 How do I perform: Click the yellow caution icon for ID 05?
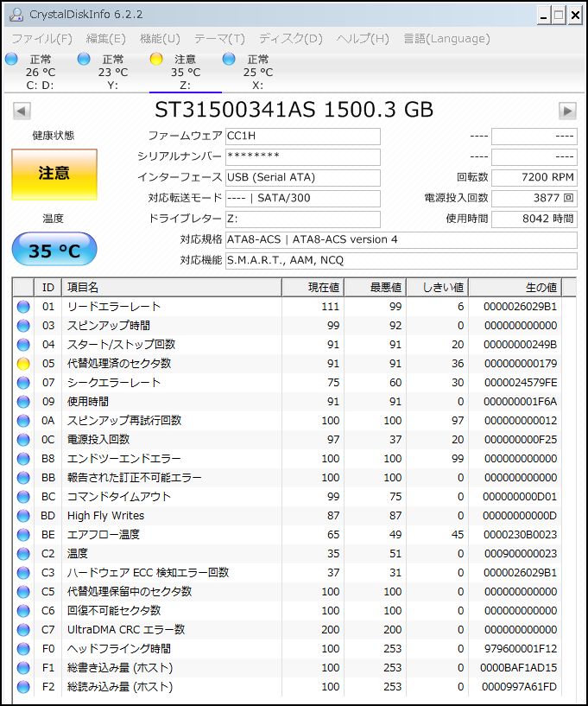tap(23, 364)
